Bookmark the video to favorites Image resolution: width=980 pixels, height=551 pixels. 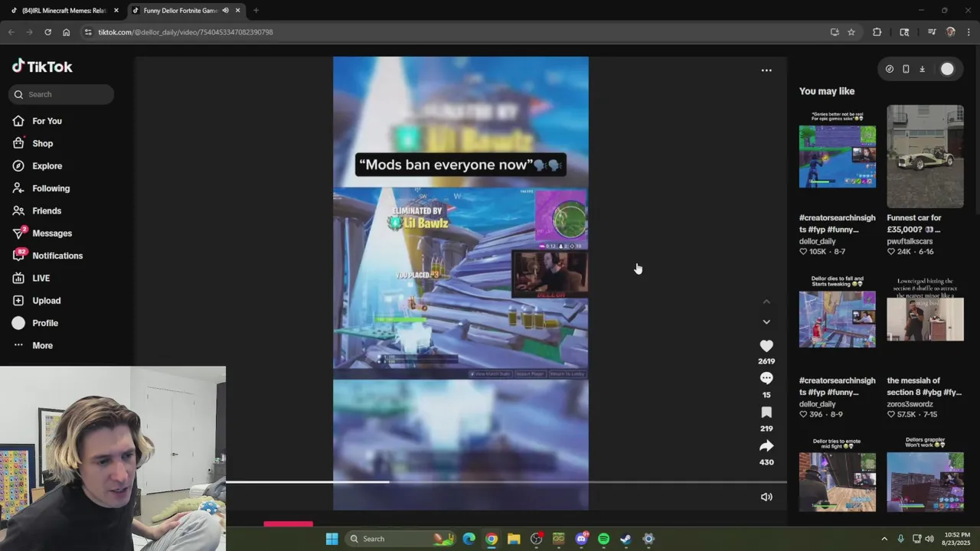(766, 412)
